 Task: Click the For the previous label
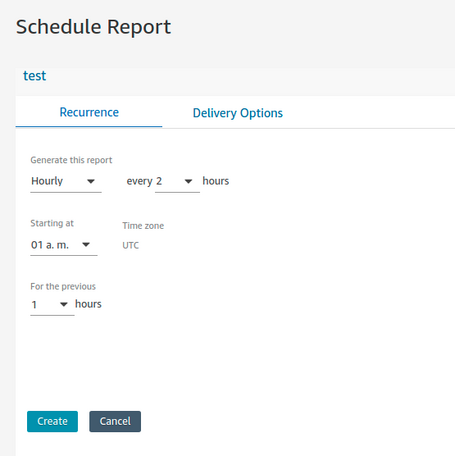coord(63,286)
